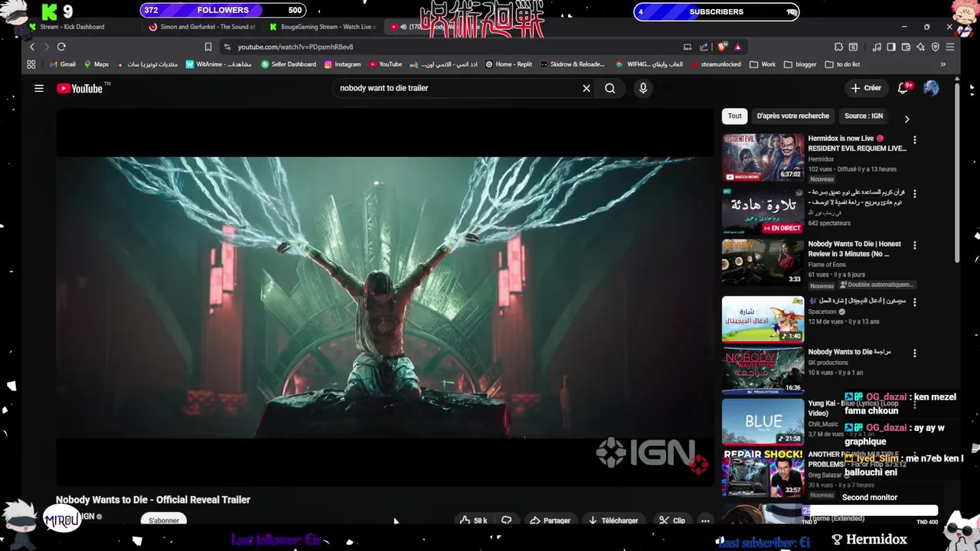Open Resident Evil Requiem live thumbnail
The height and width of the screenshot is (551, 980).
coord(763,158)
